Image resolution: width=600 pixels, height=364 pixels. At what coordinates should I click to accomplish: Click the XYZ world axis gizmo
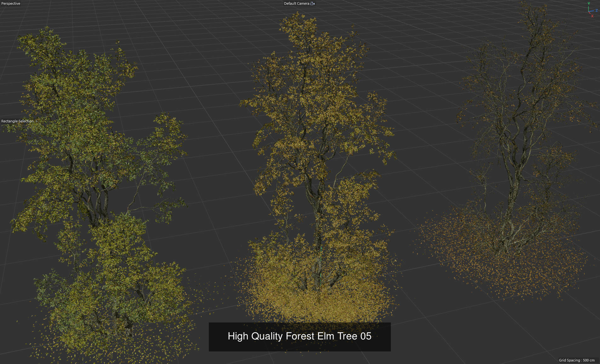(592, 10)
